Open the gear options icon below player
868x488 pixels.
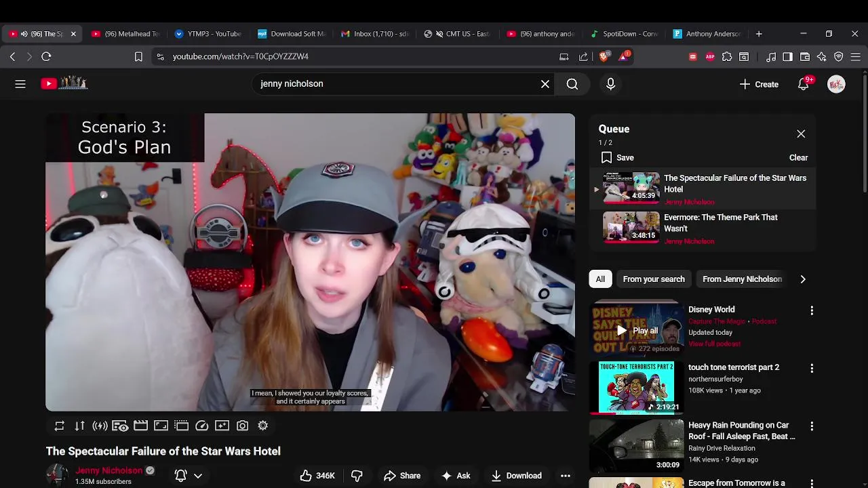pyautogui.click(x=263, y=426)
